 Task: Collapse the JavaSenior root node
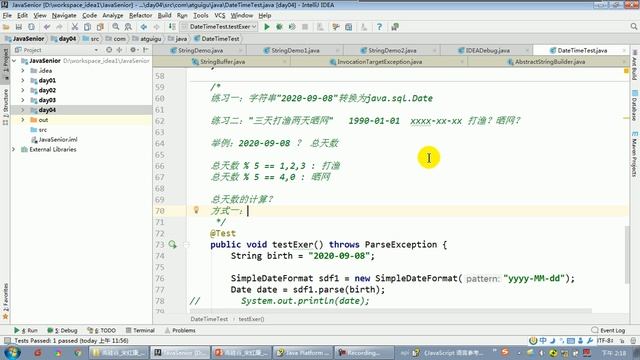15,61
